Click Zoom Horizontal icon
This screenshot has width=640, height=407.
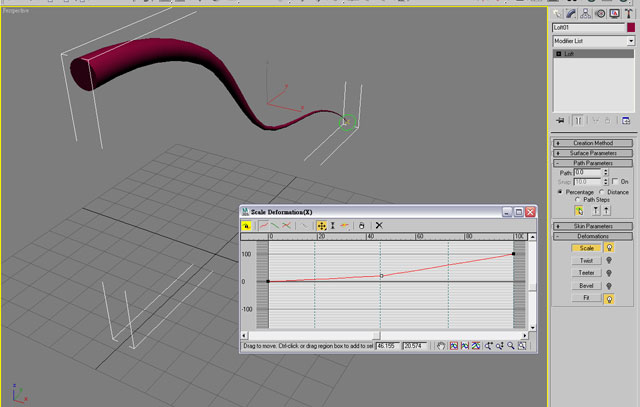pyautogui.click(x=489, y=346)
